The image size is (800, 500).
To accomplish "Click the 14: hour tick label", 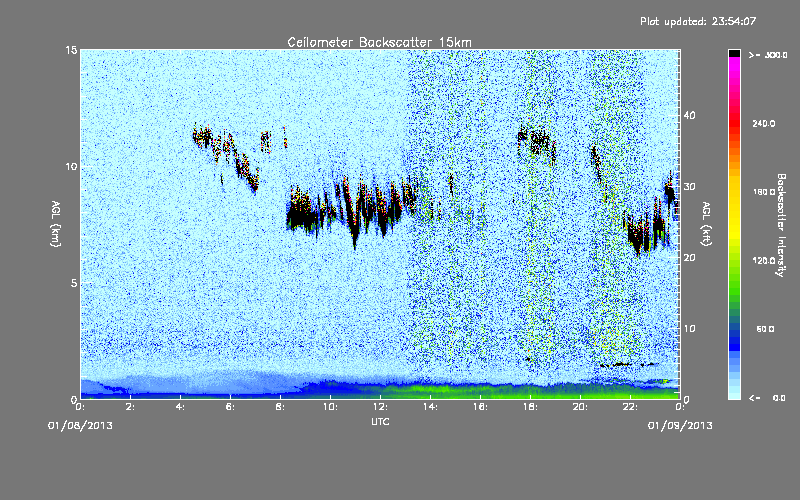I will 430,407.
